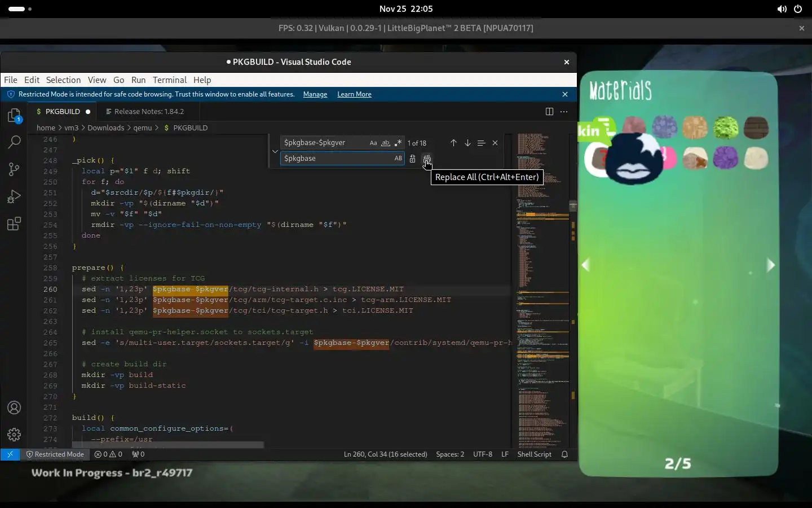This screenshot has height=508, width=812.
Task: Click the Manage link in banner
Action: pos(315,94)
